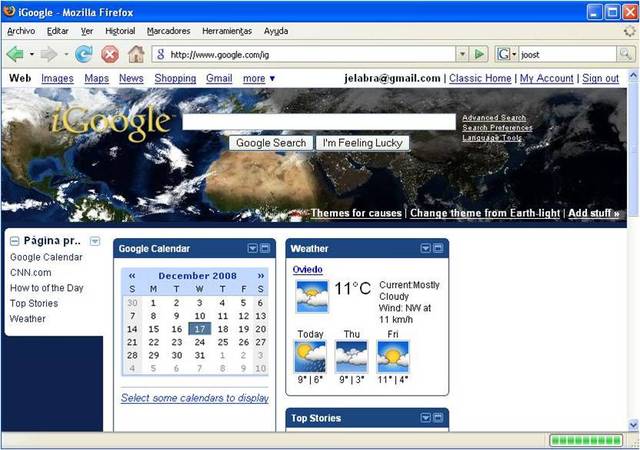Open the Editar menu
640x450 pixels.
(x=58, y=31)
